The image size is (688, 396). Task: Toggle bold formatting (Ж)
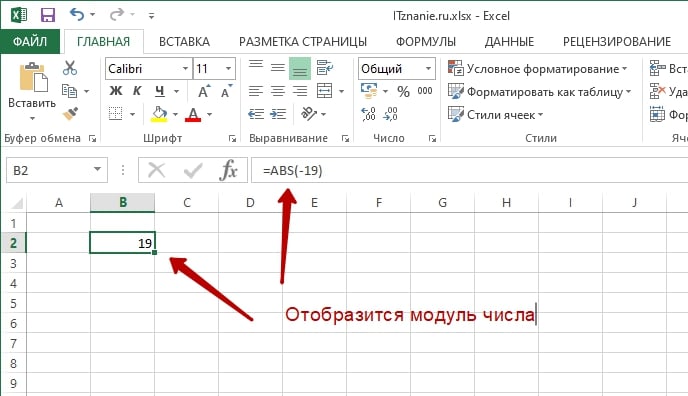pyautogui.click(x=115, y=91)
